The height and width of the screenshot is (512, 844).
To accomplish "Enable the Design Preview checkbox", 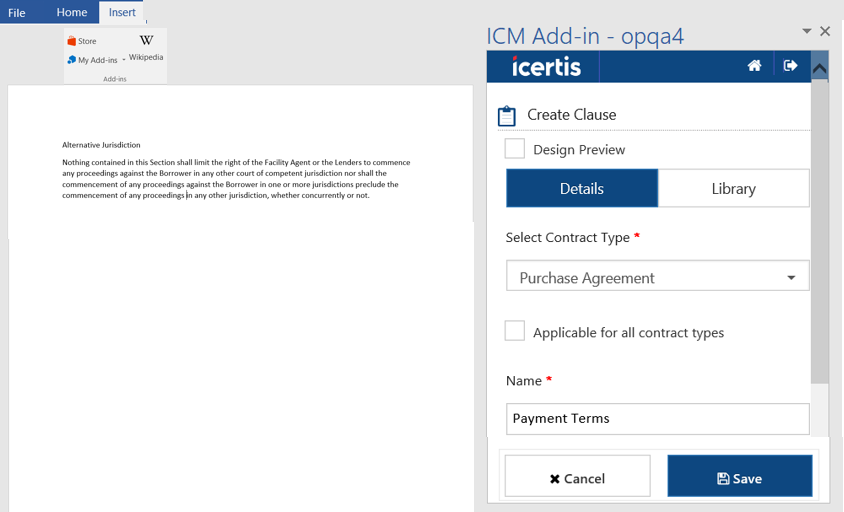I will click(x=515, y=149).
